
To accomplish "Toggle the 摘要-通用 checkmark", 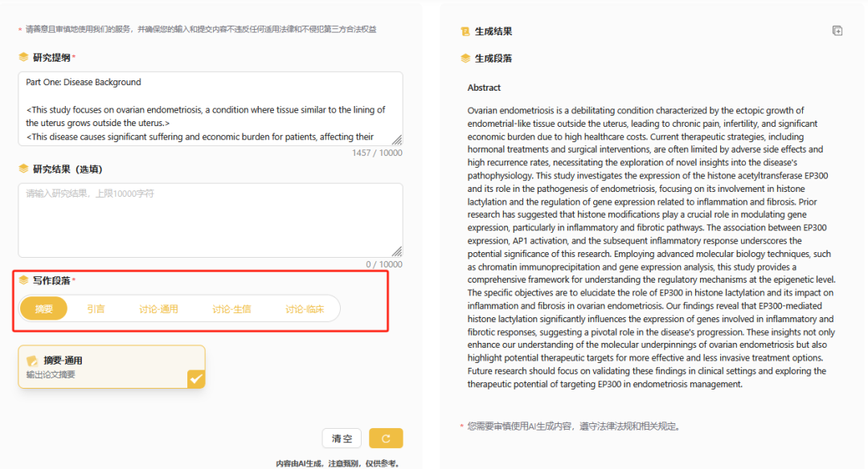I will tap(196, 379).
